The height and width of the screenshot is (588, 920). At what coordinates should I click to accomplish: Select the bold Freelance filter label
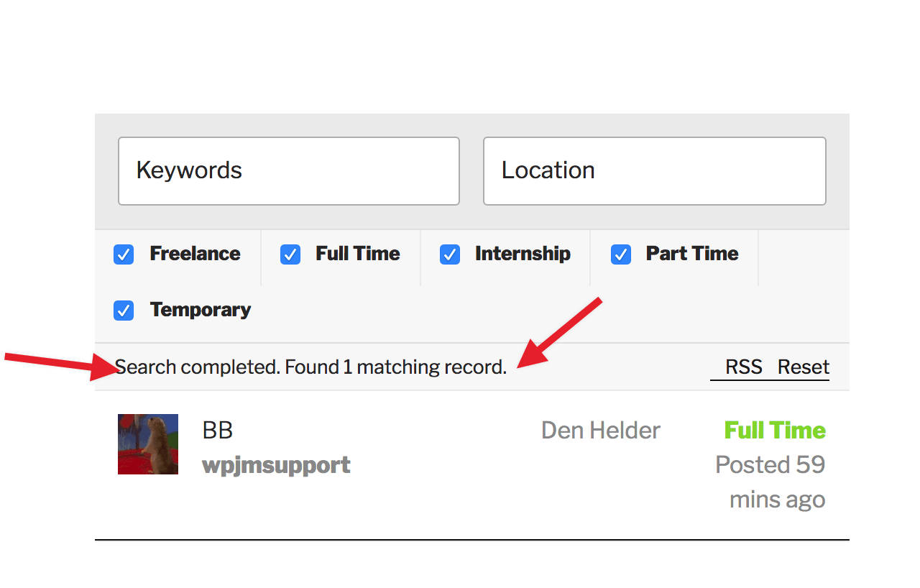coord(195,254)
